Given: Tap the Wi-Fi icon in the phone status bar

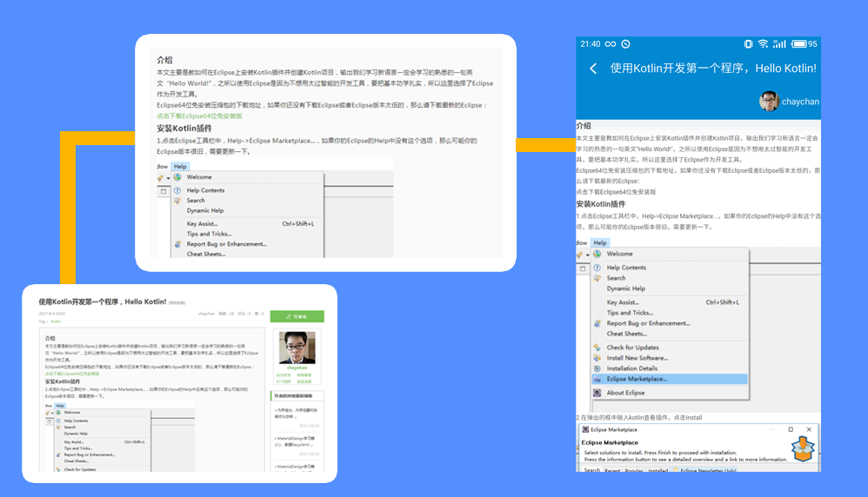Looking at the screenshot, I should pos(764,44).
